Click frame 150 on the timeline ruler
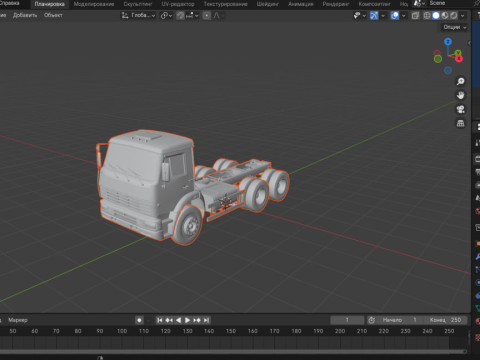The width and height of the screenshot is (480, 360). click(231, 331)
